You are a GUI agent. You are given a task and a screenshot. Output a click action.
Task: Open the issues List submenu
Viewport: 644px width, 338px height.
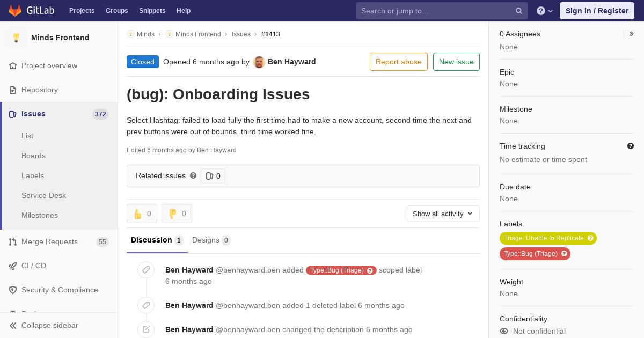[27, 136]
